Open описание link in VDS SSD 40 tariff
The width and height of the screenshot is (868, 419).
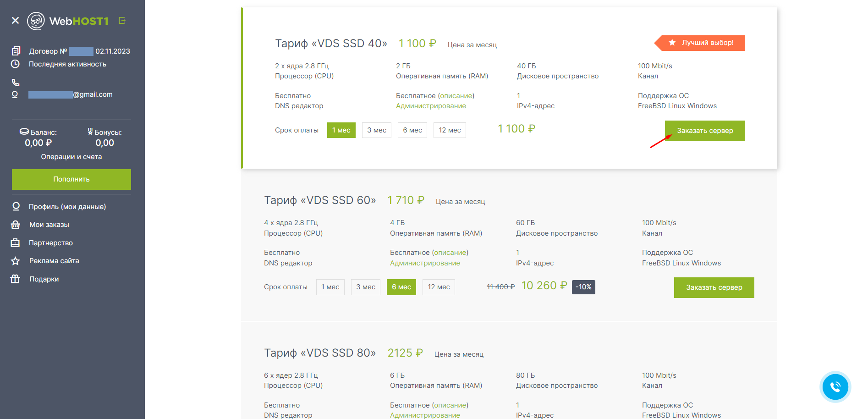coord(456,96)
